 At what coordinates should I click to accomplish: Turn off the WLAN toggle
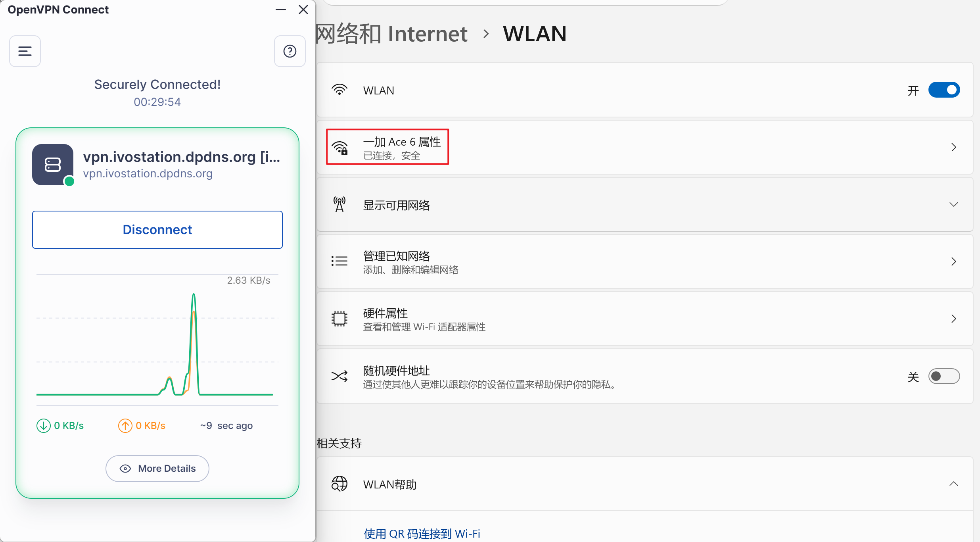click(x=944, y=90)
